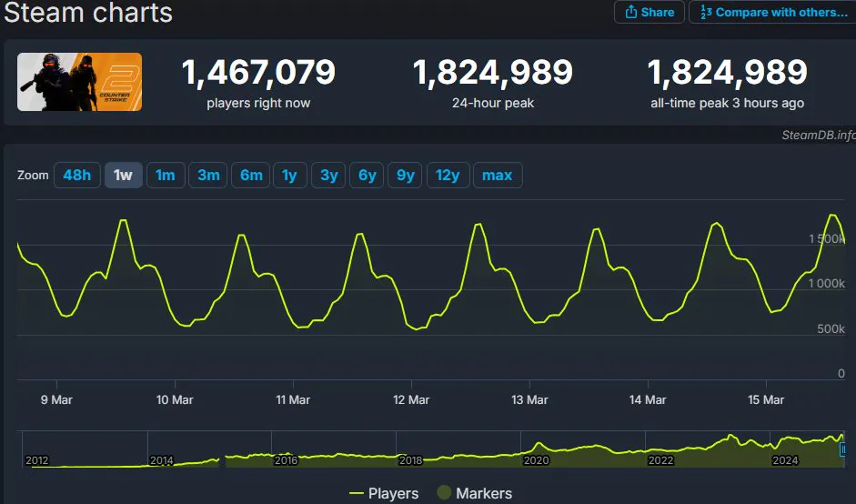Image resolution: width=856 pixels, height=504 pixels.
Task: Click 2016 in the navigator timeline
Action: (x=286, y=460)
